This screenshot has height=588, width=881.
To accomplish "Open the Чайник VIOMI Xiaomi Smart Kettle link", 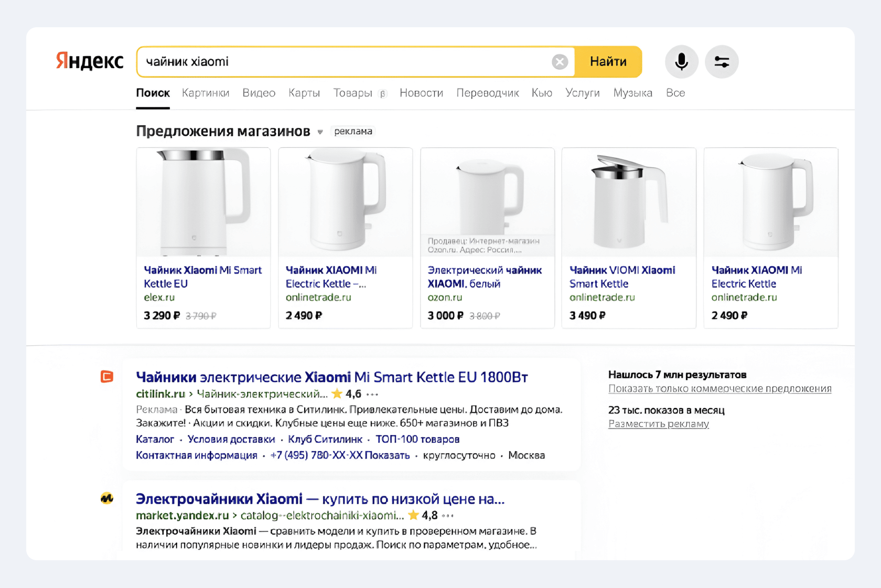I will (622, 277).
